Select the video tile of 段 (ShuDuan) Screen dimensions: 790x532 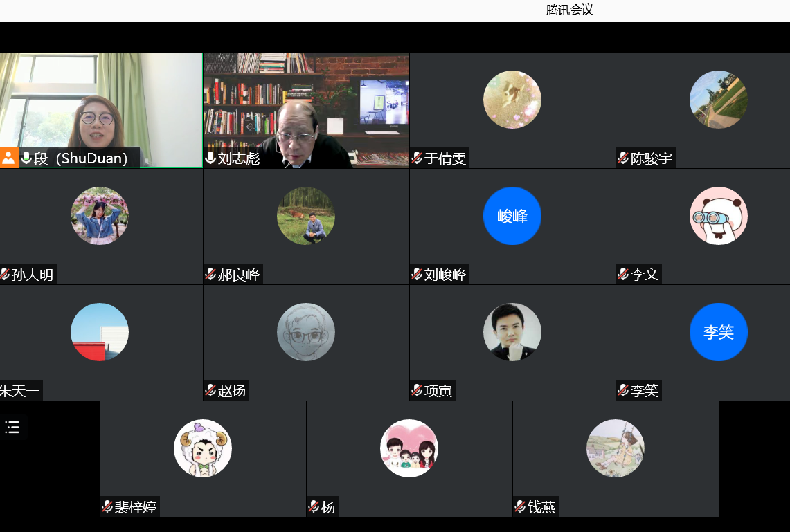click(101, 110)
